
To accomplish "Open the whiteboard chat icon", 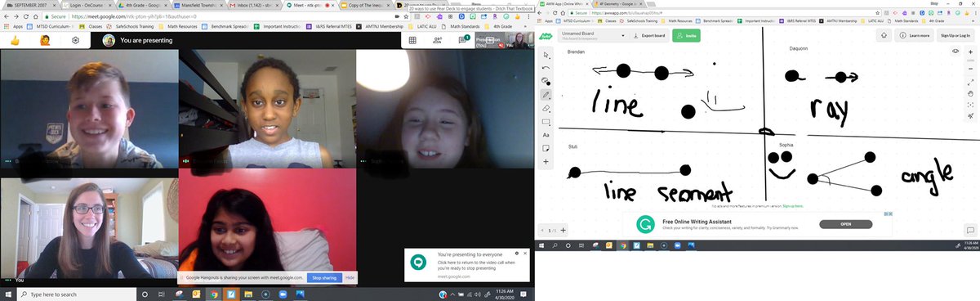I will click(x=969, y=230).
